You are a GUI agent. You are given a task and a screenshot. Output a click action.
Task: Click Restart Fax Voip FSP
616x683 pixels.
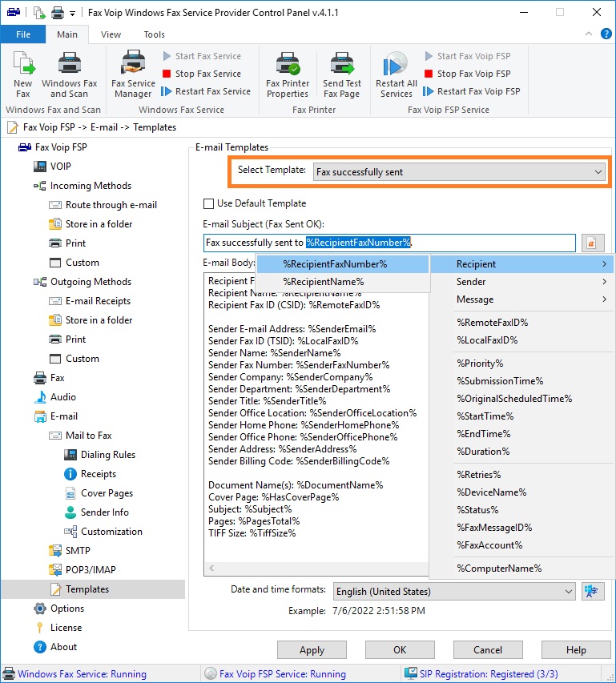(472, 91)
